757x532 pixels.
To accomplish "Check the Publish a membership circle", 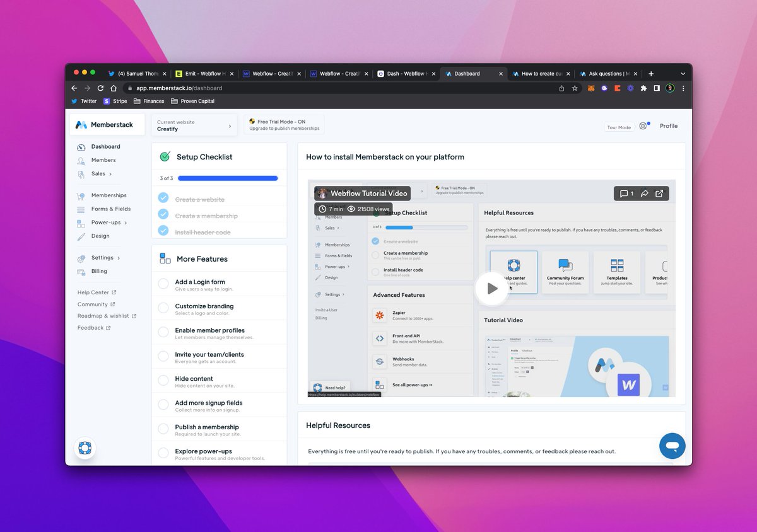I will click(163, 429).
